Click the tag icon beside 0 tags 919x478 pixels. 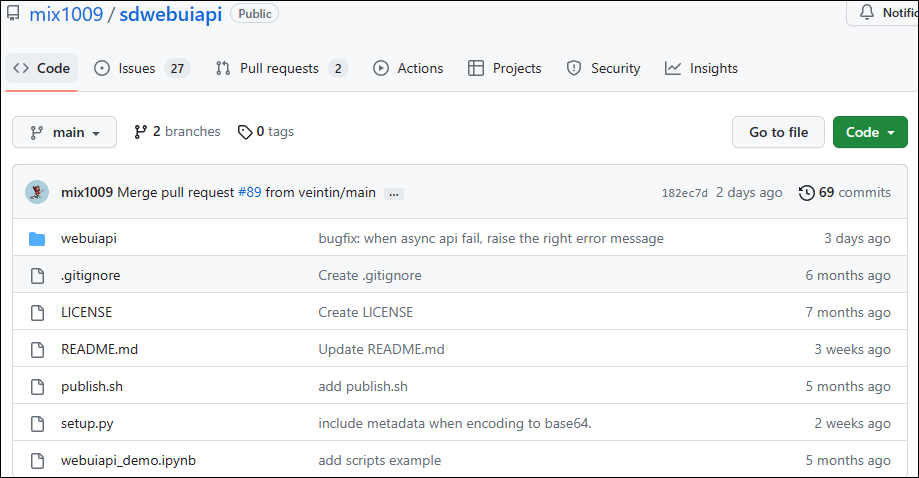[x=245, y=132]
